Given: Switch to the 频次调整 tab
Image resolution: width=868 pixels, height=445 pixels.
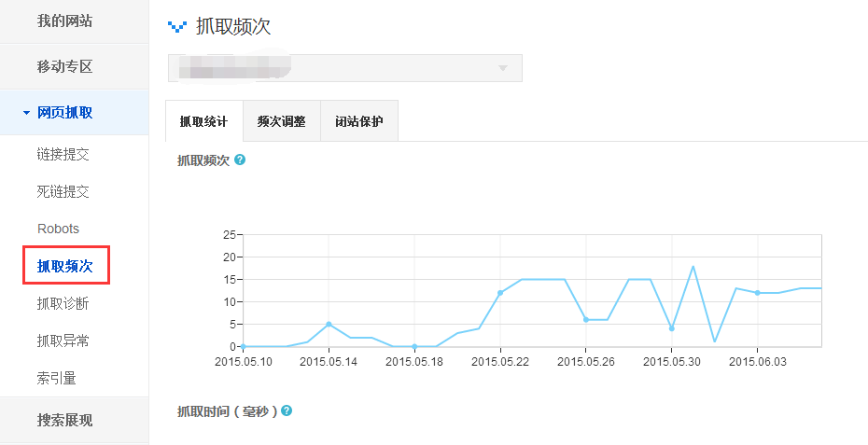Looking at the screenshot, I should [281, 121].
